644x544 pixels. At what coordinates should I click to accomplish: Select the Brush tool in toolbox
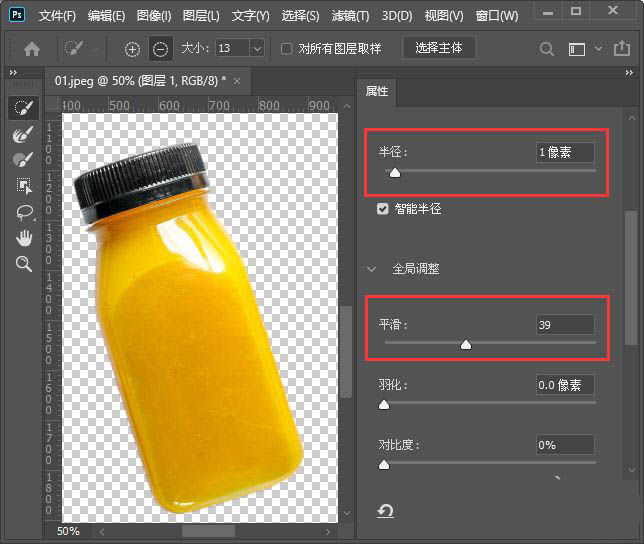click(23, 159)
